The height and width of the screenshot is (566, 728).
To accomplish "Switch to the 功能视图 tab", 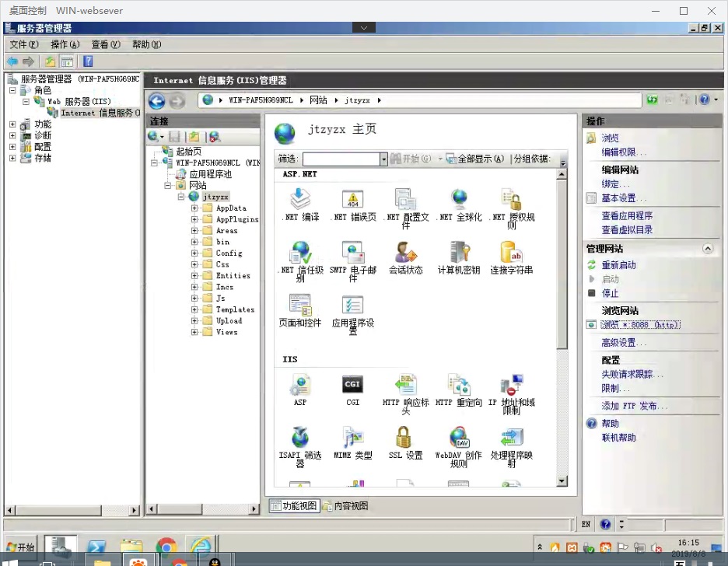I will (294, 506).
